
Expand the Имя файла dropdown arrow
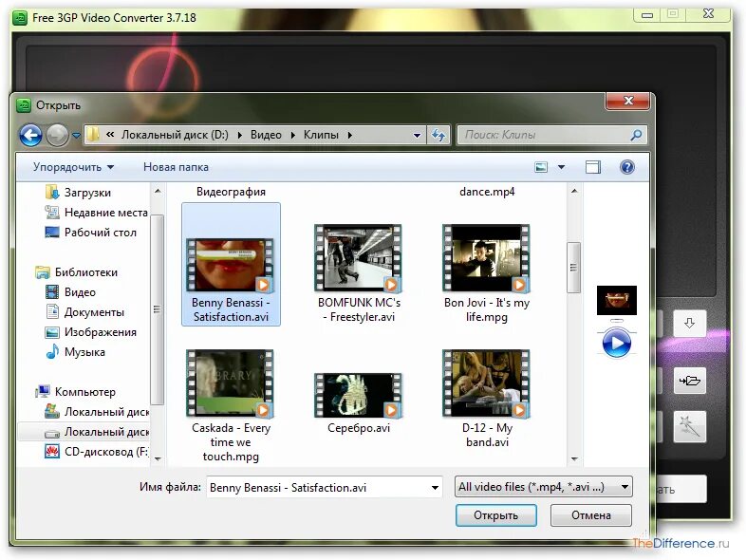pos(435,487)
